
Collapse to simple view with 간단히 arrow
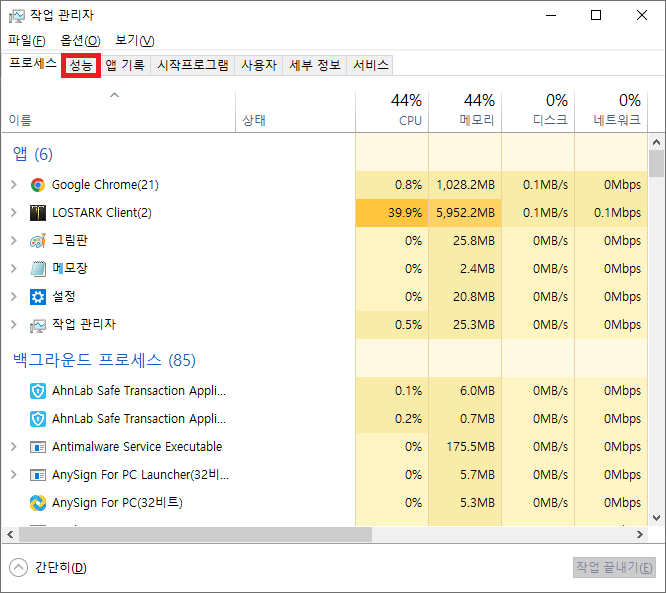(18, 568)
